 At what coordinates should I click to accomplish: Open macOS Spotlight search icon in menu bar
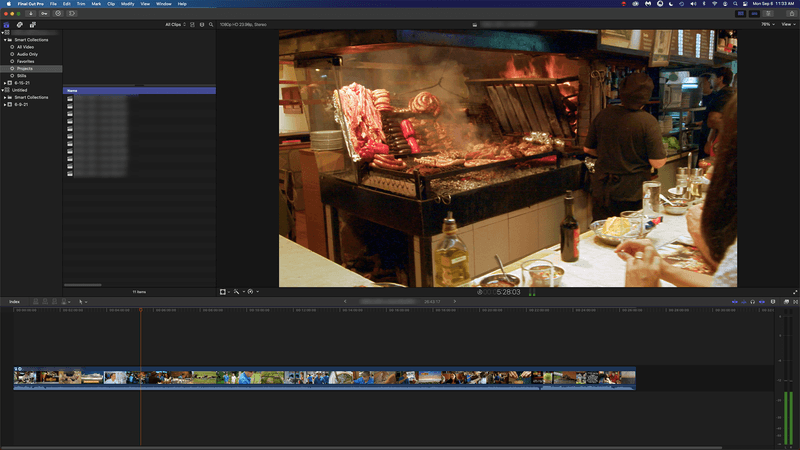pos(735,4)
